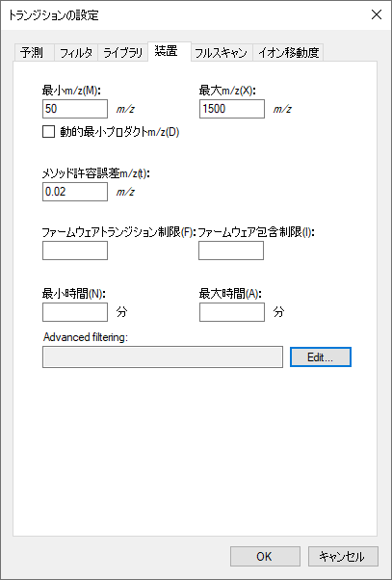Click the 最小m/z input field
Viewport: 392px width, 580px height.
[75, 109]
